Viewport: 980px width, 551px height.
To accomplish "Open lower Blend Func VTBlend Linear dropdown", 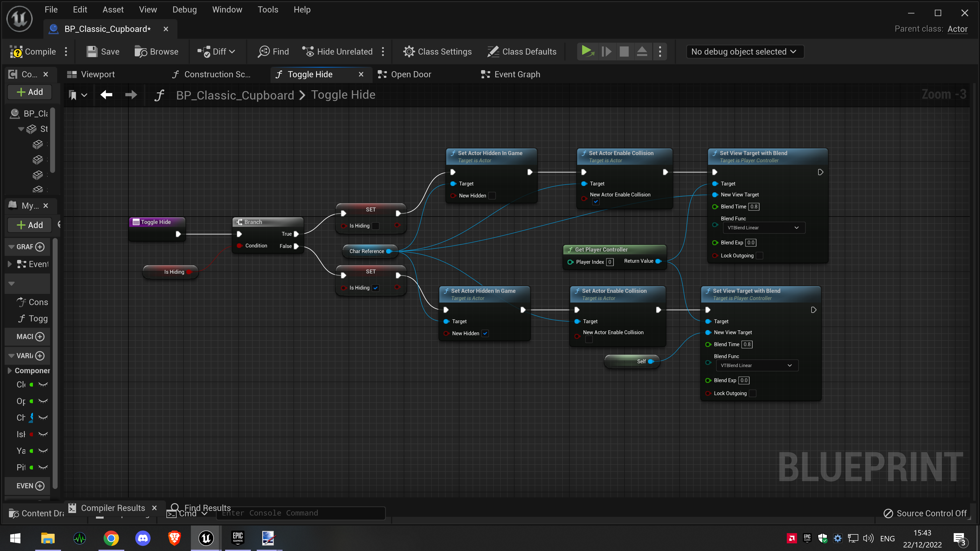I will coord(757,366).
